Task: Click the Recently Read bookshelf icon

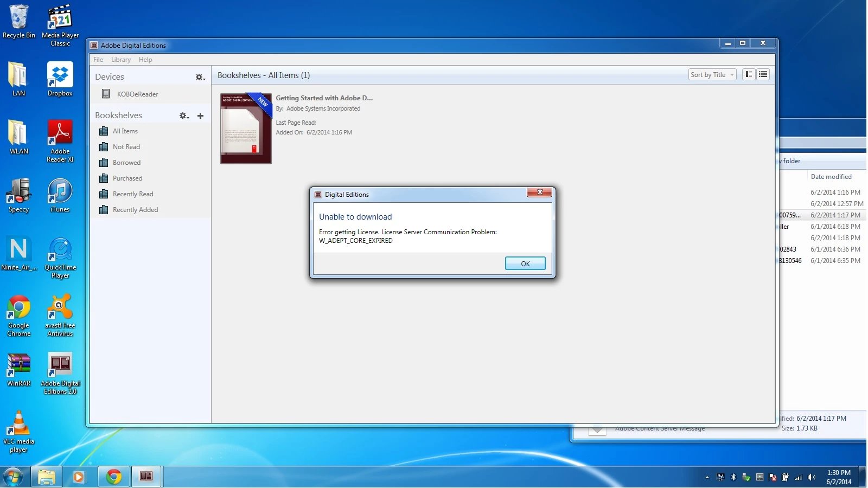Action: [x=104, y=194]
